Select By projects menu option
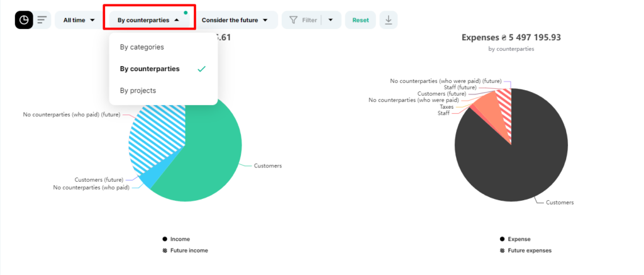The height and width of the screenshot is (275, 644). click(x=164, y=91)
